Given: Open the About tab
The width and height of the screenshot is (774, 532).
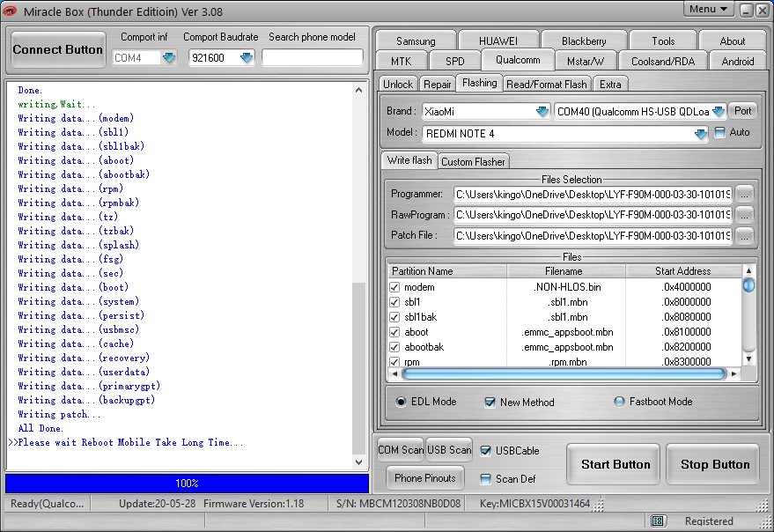Looking at the screenshot, I should [732, 41].
